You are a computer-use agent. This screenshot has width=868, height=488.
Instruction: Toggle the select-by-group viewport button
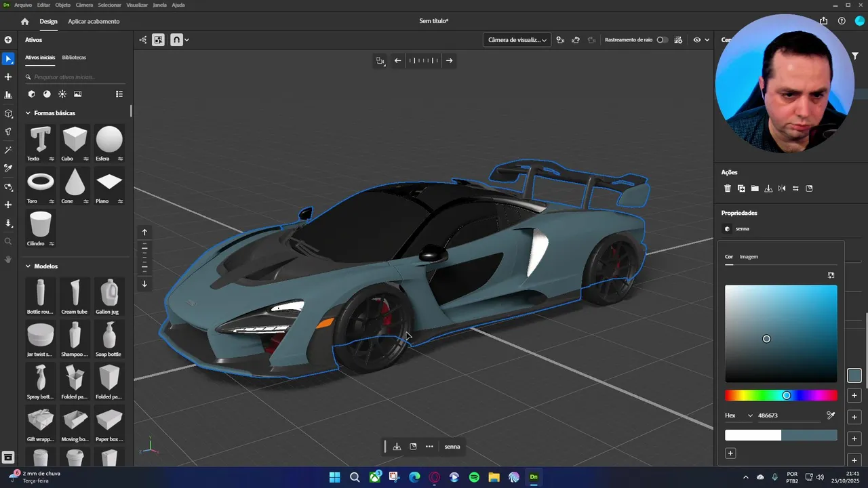point(158,40)
